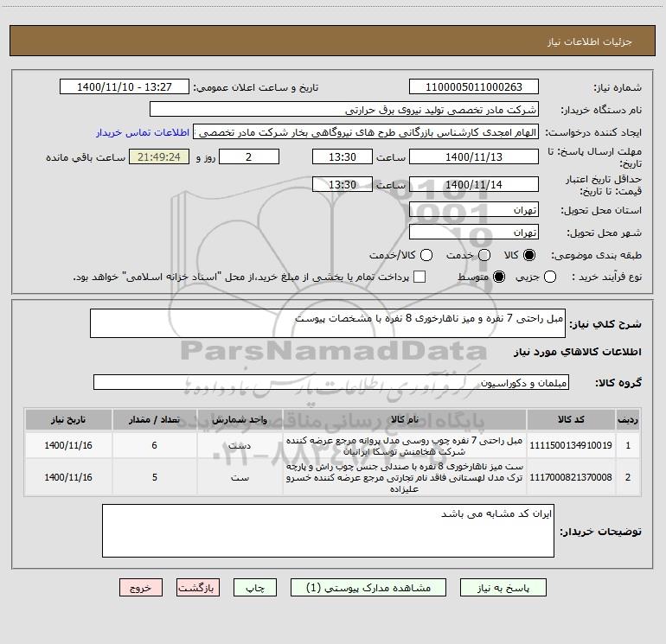Click the buyer organization name field
Viewport: 666px width, 644px height.
coord(344,110)
